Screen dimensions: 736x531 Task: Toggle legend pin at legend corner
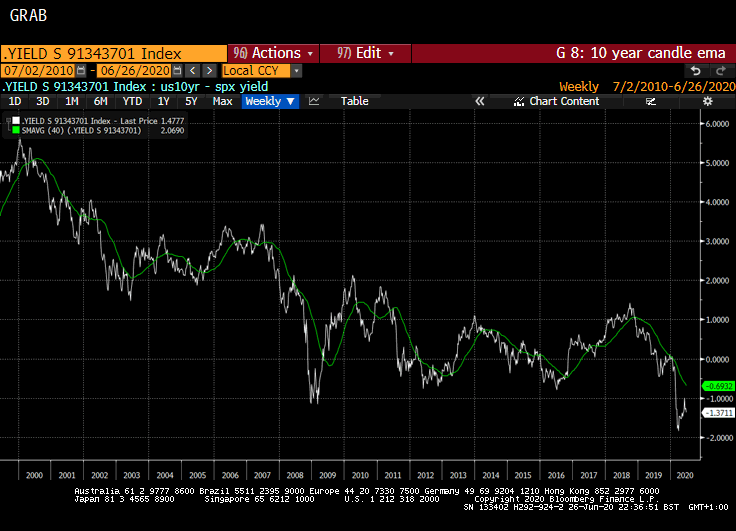(8, 121)
